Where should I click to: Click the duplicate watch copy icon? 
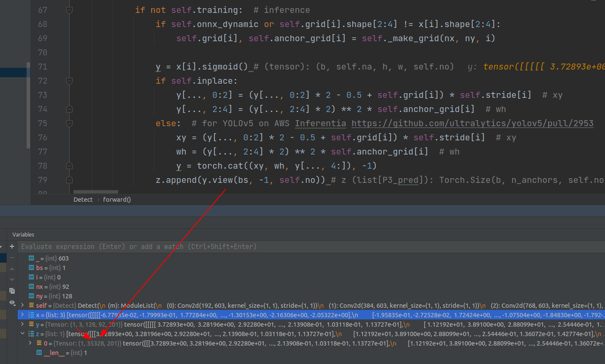[x=12, y=291]
